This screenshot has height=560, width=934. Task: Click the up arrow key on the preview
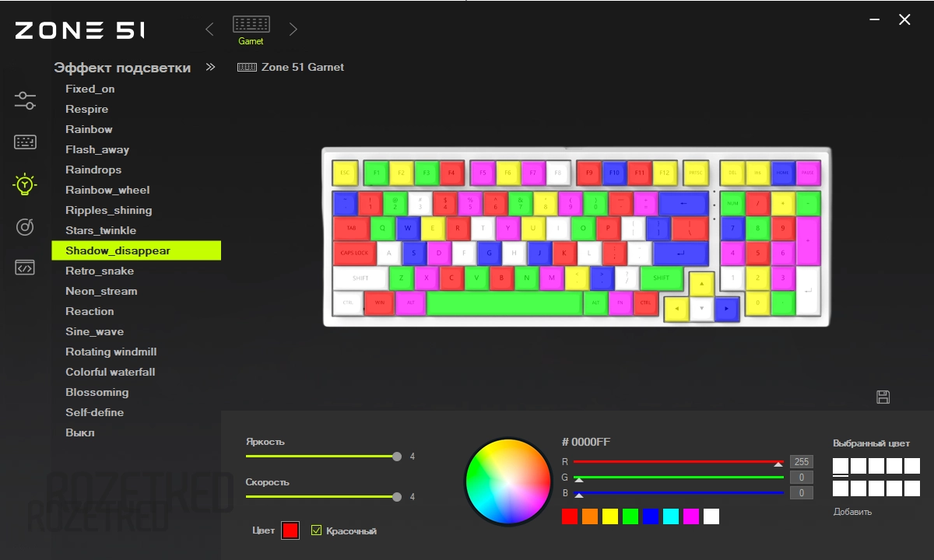(x=702, y=284)
